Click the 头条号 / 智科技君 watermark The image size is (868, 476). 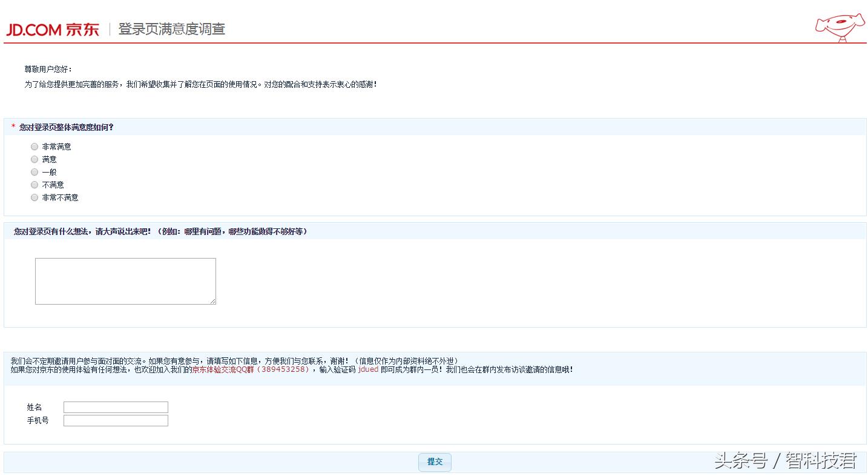(785, 461)
